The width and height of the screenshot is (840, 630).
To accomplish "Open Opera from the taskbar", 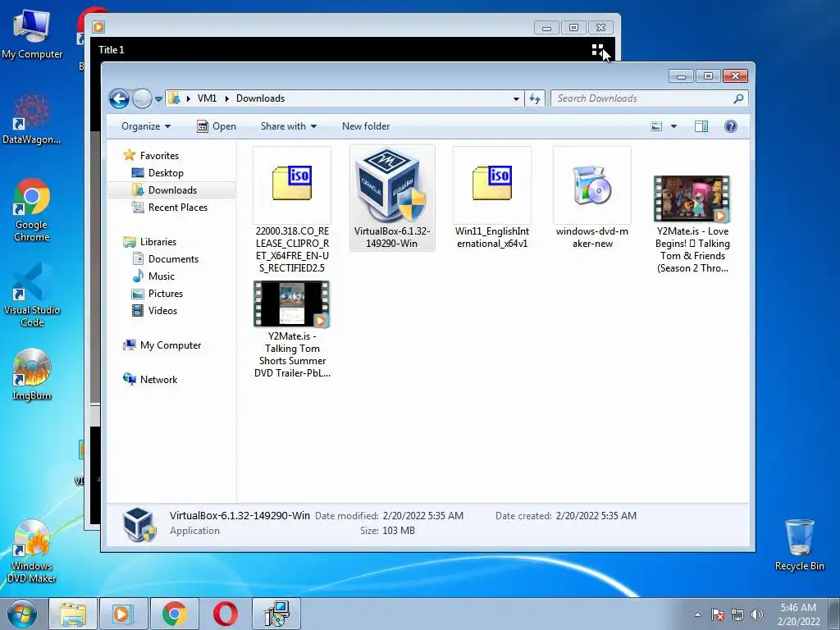I will [226, 614].
